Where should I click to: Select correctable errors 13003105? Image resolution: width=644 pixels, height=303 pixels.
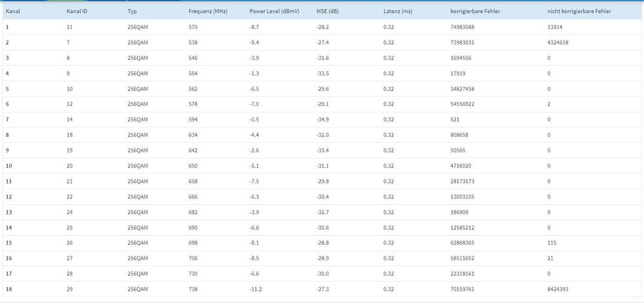[463, 196]
